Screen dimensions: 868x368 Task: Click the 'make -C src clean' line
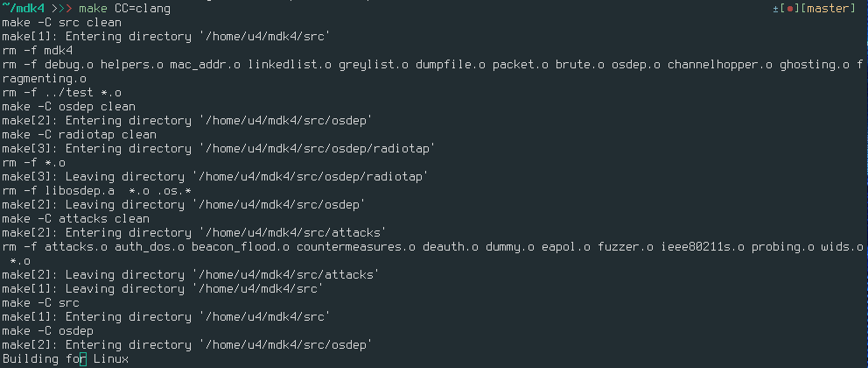61,23
